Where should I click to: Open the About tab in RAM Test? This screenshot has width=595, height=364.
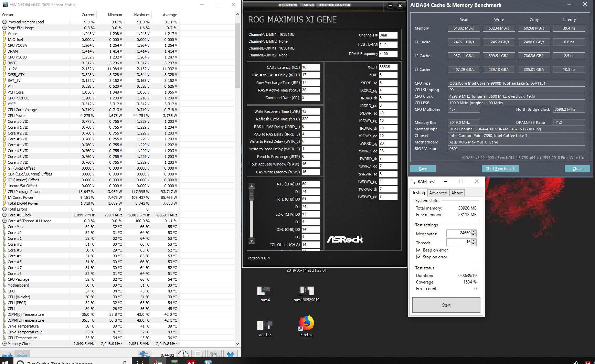click(x=457, y=193)
